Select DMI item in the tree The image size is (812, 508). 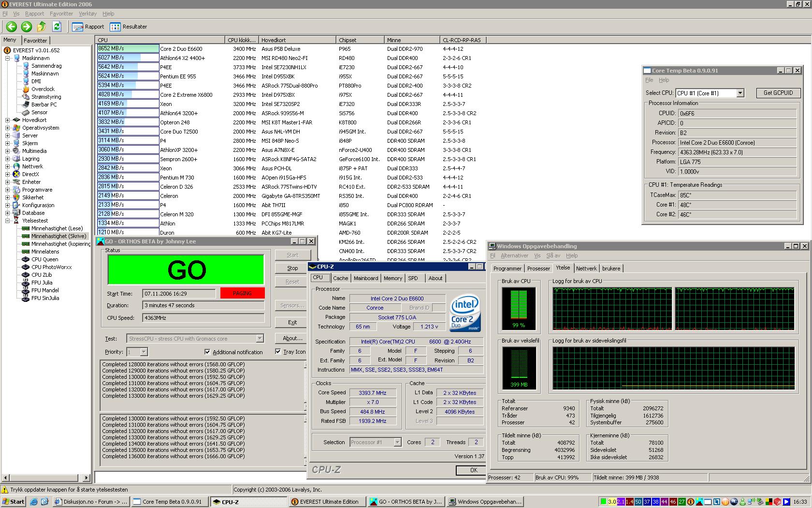pos(36,81)
